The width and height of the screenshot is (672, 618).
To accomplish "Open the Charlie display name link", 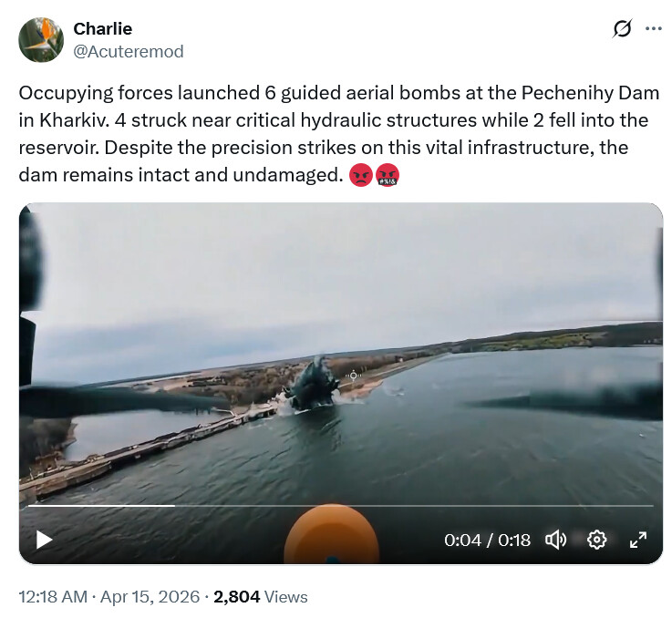I will (x=103, y=29).
